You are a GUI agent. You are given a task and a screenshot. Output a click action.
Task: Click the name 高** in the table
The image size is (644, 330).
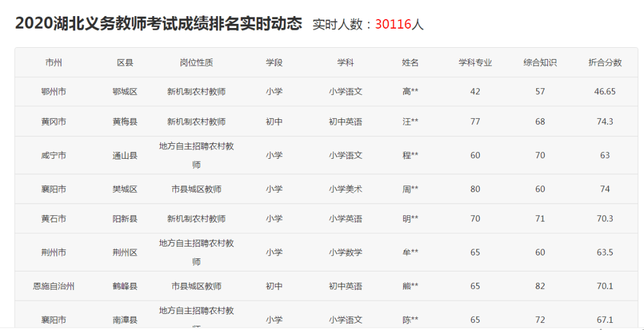(410, 92)
